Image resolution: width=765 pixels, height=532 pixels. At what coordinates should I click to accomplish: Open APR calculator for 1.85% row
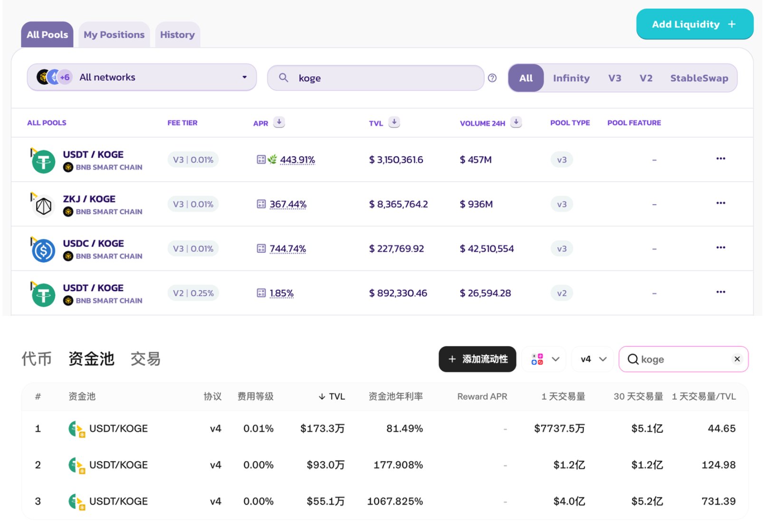pos(261,293)
